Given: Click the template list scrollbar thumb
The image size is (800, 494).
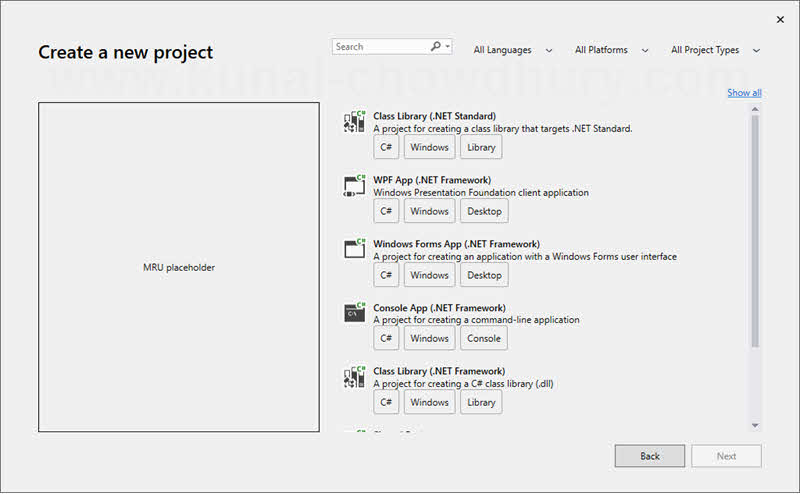Looking at the screenshot, I should (x=755, y=231).
